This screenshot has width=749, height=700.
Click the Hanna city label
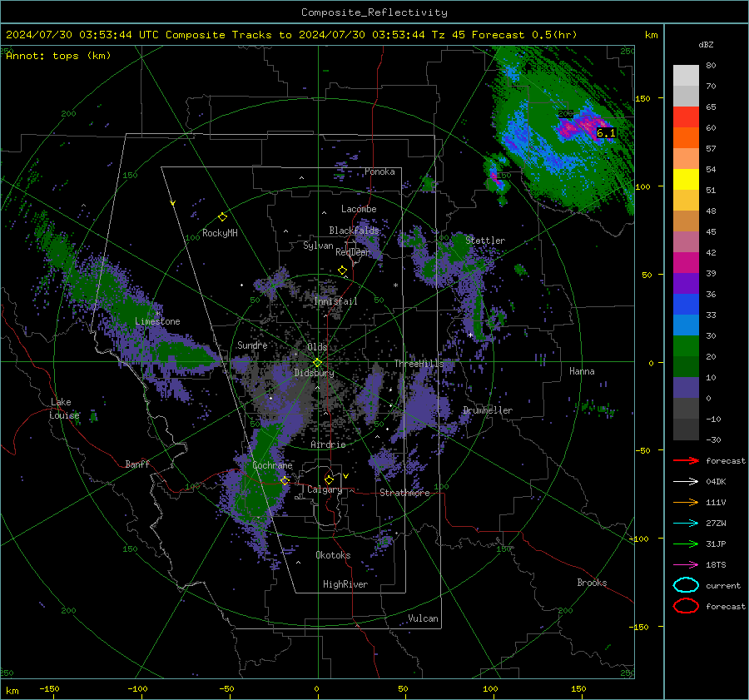point(582,371)
